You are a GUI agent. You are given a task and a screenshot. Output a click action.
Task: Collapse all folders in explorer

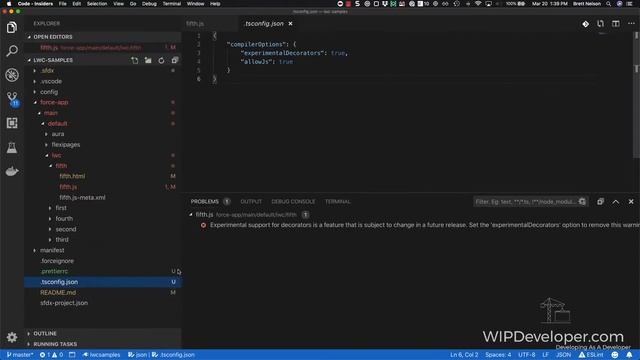pyautogui.click(x=175, y=60)
